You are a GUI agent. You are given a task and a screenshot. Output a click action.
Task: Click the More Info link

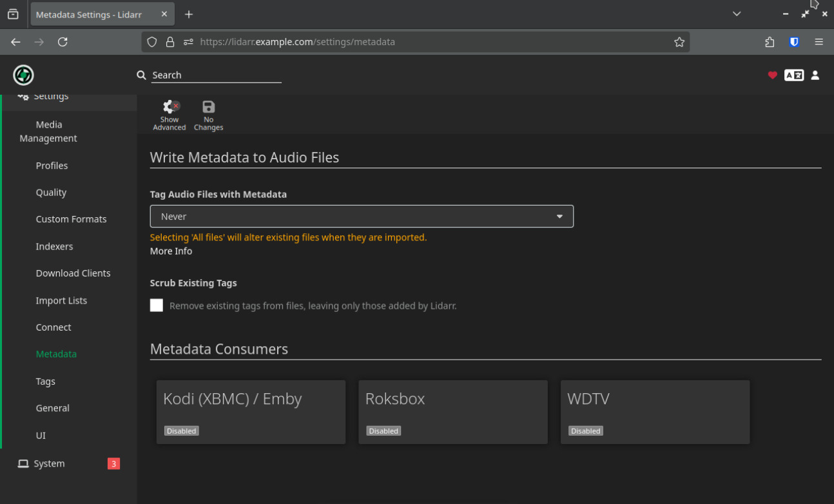(x=171, y=251)
